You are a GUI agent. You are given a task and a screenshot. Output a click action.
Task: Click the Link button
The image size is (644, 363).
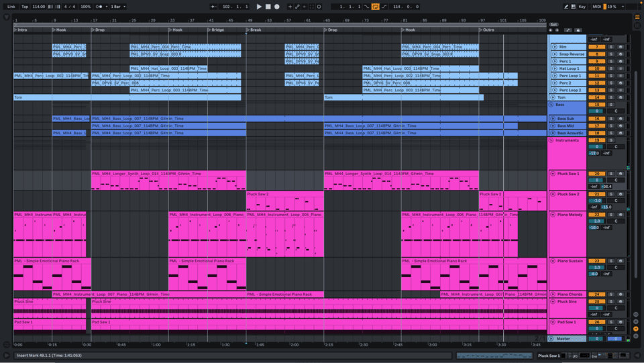coord(11,7)
